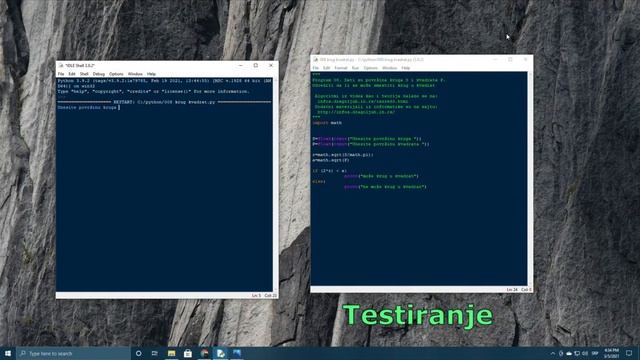Click the 'else:' line in editor

pos(319,181)
